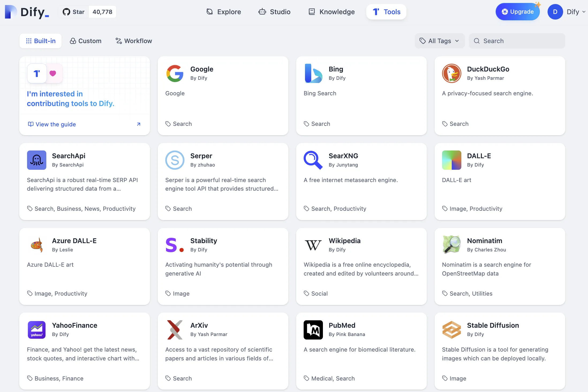Click the SearchApi octopus icon
This screenshot has height=392, width=588.
[x=37, y=160]
